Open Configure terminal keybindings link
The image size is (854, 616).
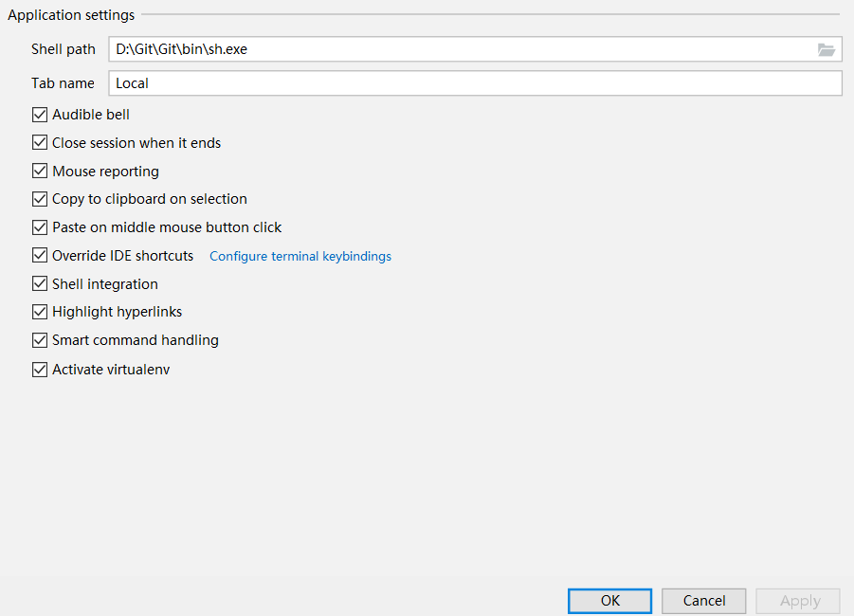pyautogui.click(x=300, y=256)
